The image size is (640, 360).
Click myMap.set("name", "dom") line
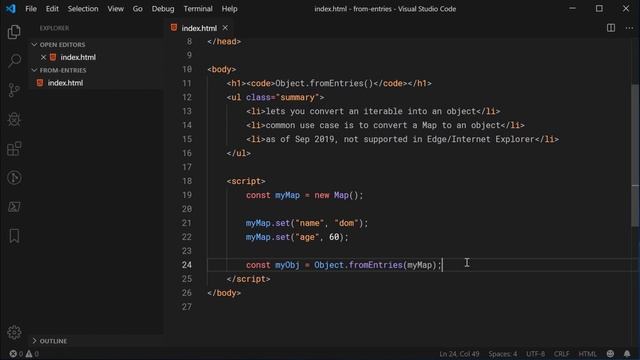(x=307, y=223)
